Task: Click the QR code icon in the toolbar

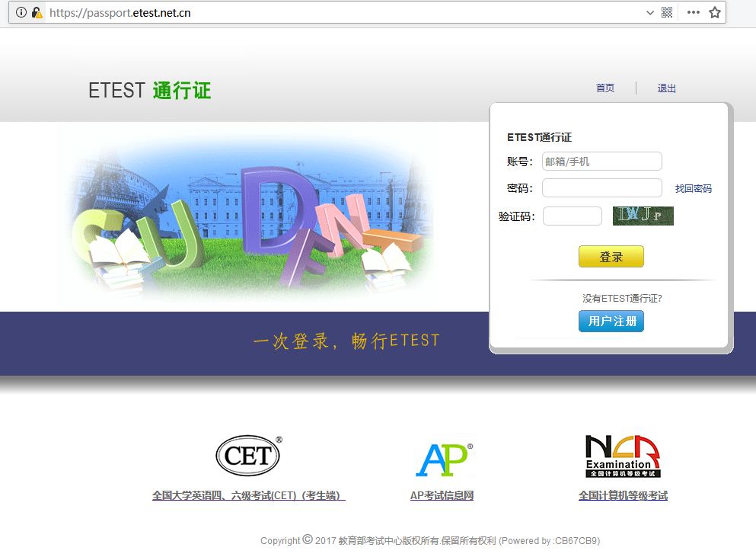Action: point(666,12)
